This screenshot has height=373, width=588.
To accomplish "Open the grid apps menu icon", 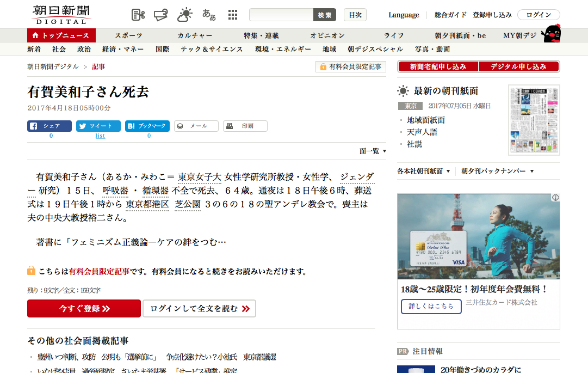I will tap(233, 15).
